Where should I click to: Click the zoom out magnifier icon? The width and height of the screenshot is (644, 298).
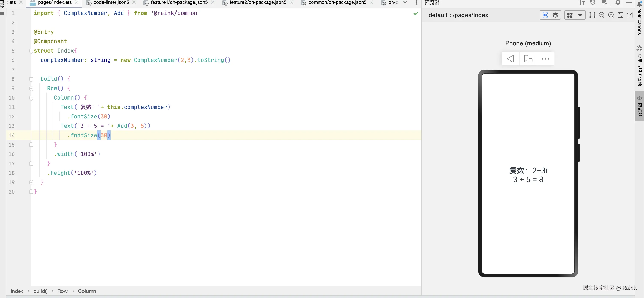tap(601, 15)
